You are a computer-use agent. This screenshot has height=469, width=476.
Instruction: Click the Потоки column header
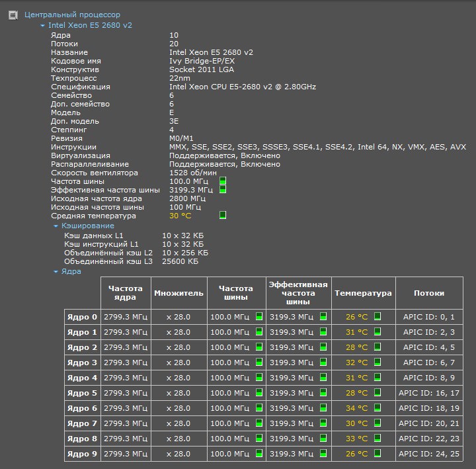point(429,293)
